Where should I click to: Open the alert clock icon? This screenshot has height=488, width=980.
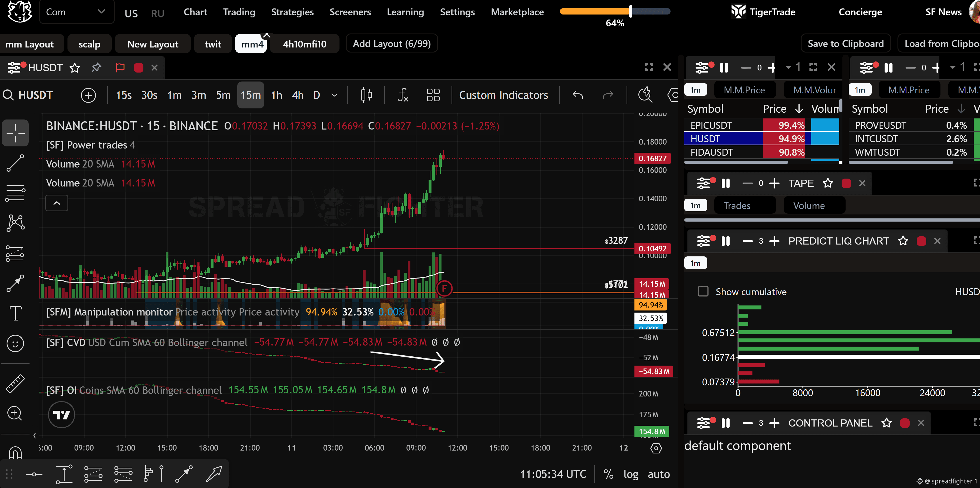pyautogui.click(x=645, y=95)
